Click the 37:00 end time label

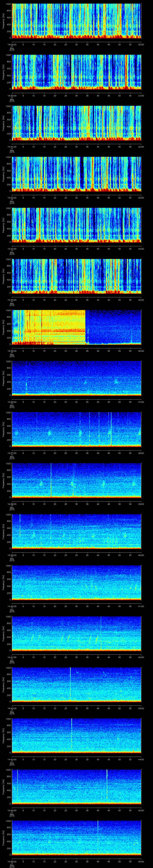point(141,402)
